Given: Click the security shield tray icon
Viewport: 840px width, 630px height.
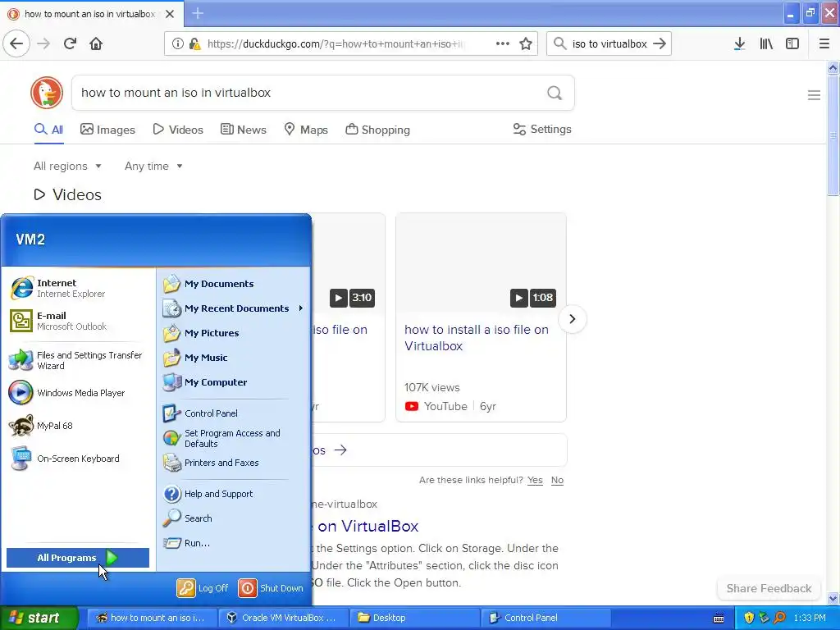Looking at the screenshot, I should [x=749, y=618].
